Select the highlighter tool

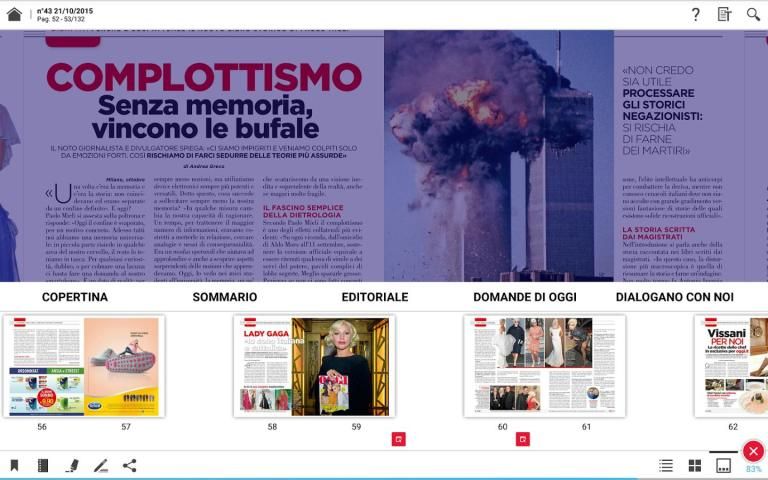click(x=72, y=465)
